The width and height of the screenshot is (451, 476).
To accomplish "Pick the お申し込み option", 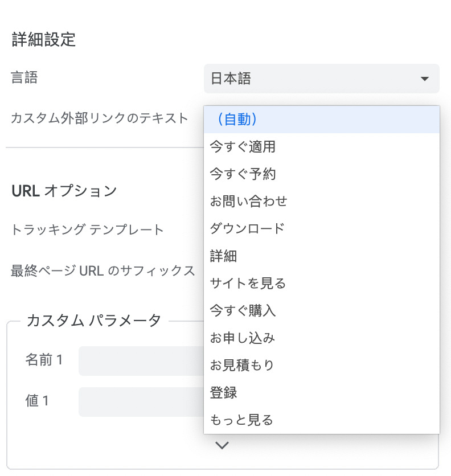I will (x=321, y=338).
